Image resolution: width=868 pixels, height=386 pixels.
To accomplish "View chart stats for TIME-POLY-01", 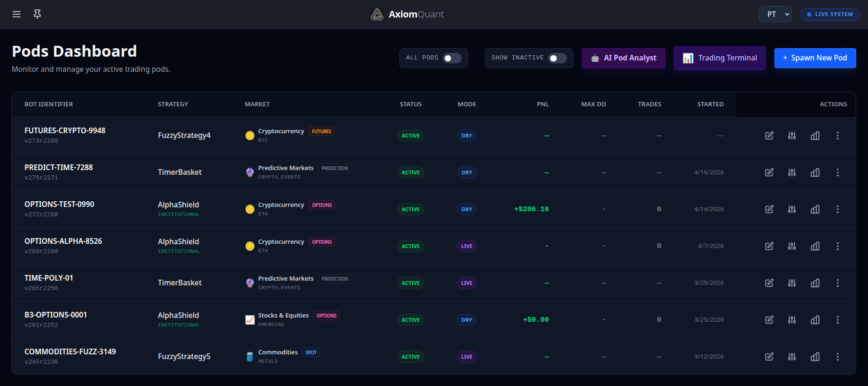I will (815, 283).
